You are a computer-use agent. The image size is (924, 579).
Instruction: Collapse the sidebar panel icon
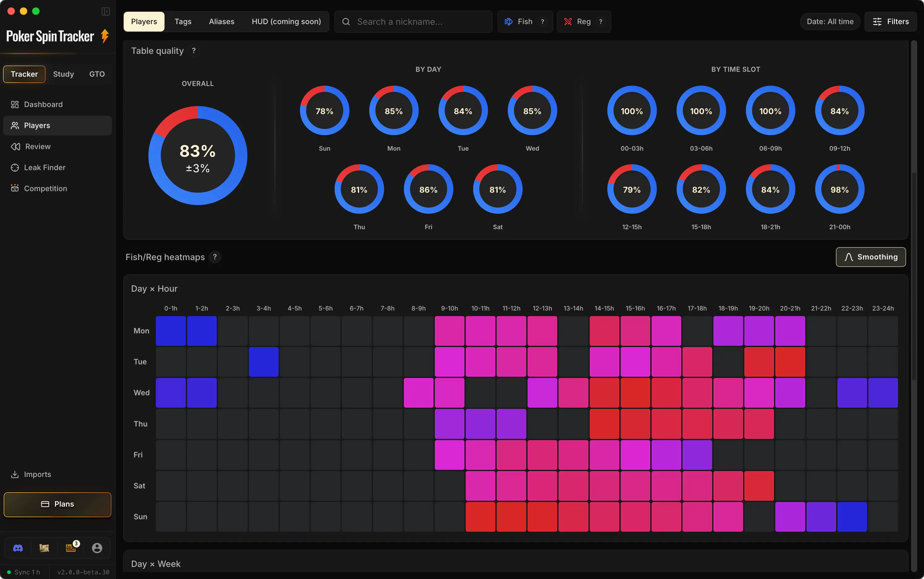click(x=106, y=11)
